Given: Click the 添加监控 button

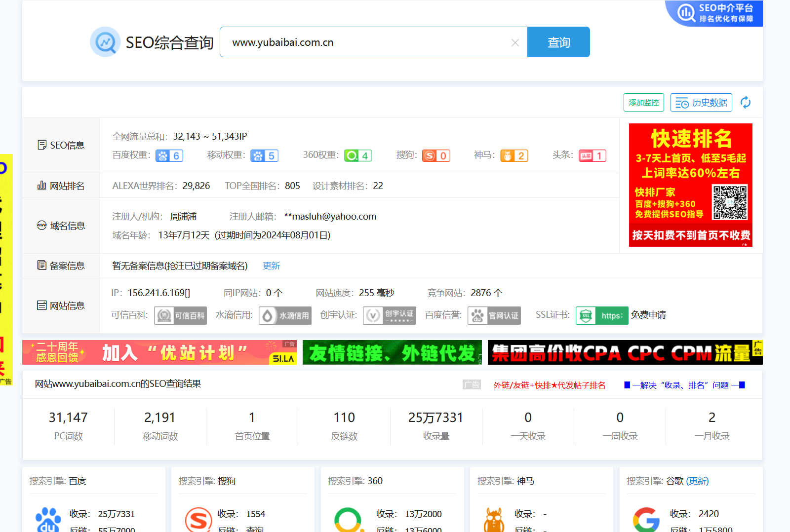Looking at the screenshot, I should tap(643, 103).
